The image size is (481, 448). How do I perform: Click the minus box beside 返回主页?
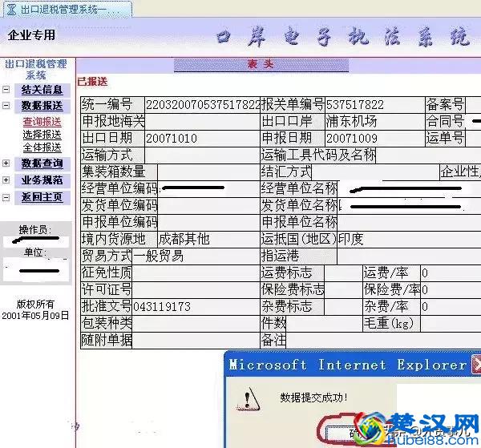[6, 197]
